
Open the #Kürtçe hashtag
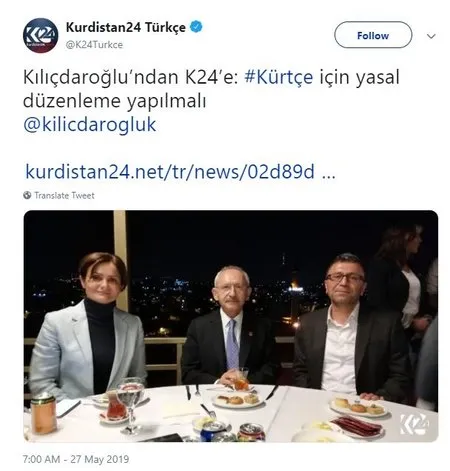tap(279, 77)
